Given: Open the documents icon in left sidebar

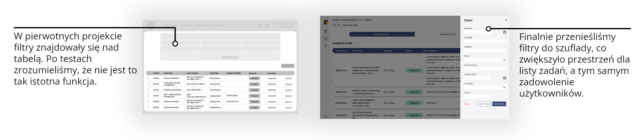Looking at the screenshot, I should click(326, 46).
